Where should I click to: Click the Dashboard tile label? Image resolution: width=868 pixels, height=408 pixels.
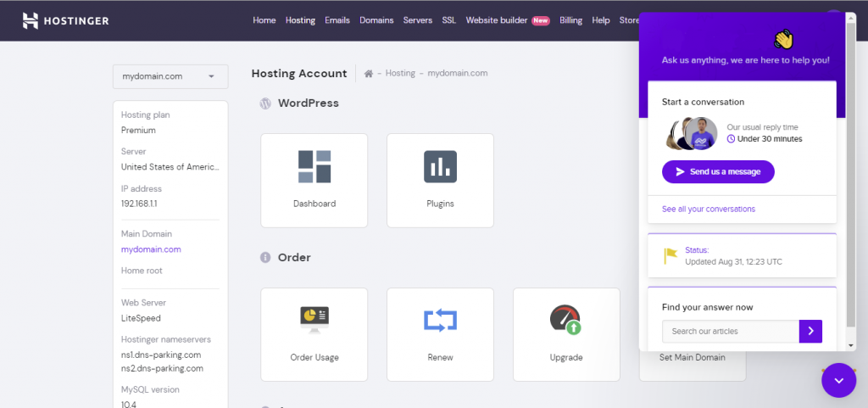click(314, 204)
